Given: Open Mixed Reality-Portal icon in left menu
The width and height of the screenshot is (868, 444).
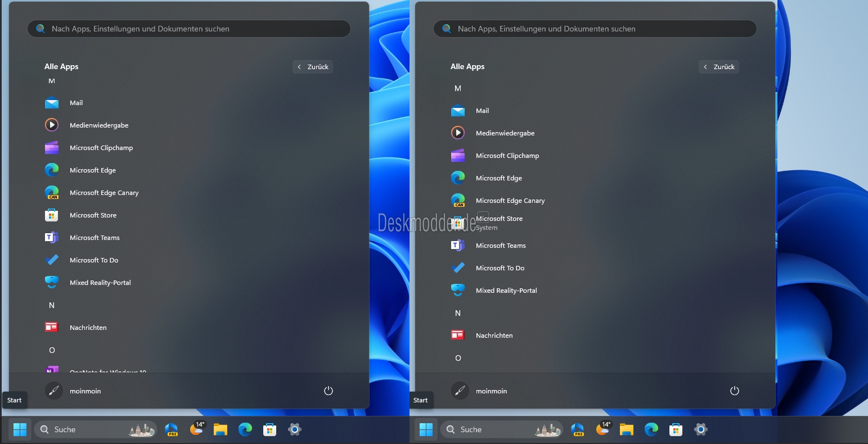Looking at the screenshot, I should [x=52, y=283].
